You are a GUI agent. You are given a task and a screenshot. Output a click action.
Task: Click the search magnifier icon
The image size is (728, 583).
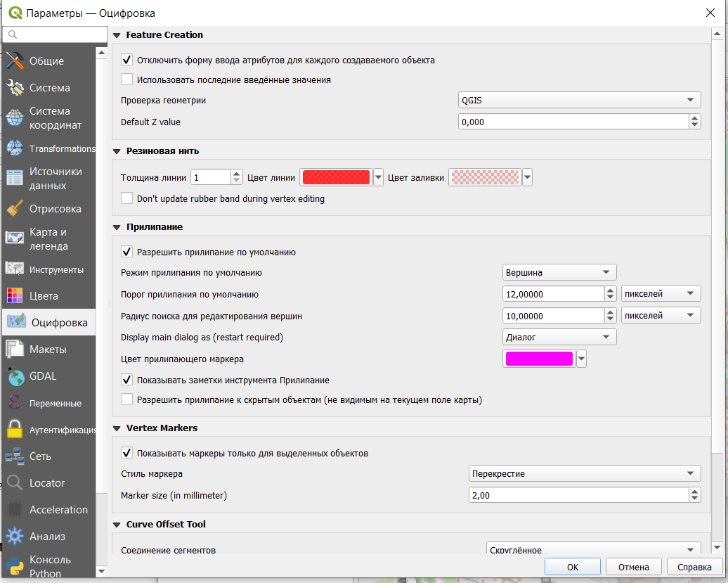(13, 34)
